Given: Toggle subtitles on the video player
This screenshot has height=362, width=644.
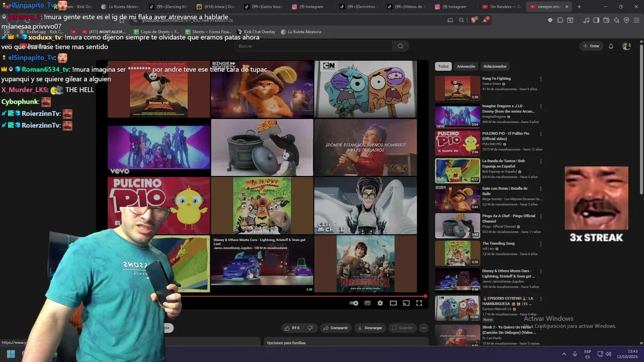Looking at the screenshot, I should click(x=367, y=303).
